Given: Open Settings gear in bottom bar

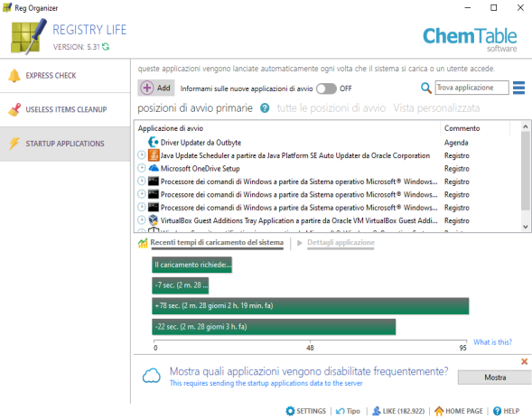Looking at the screenshot, I should click(x=290, y=411).
